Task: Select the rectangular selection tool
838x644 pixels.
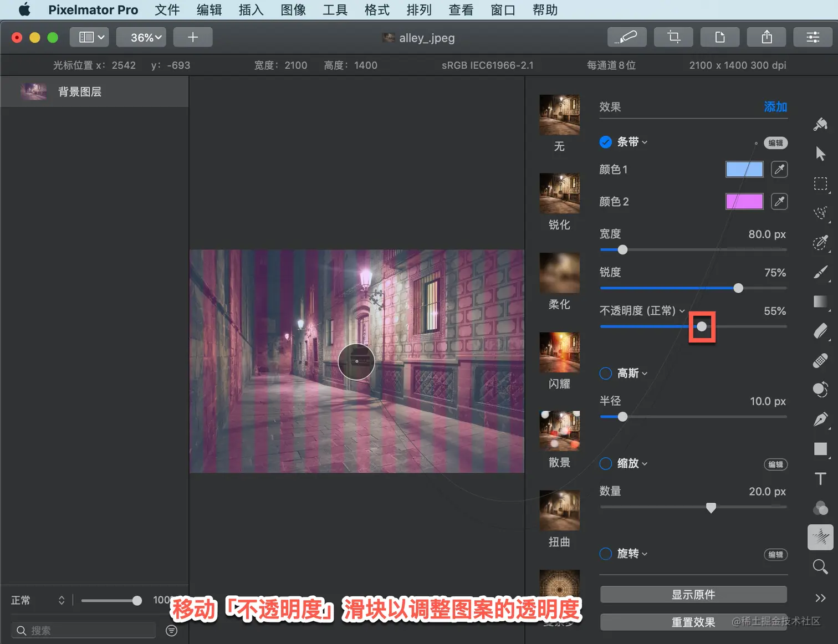Action: click(x=820, y=183)
